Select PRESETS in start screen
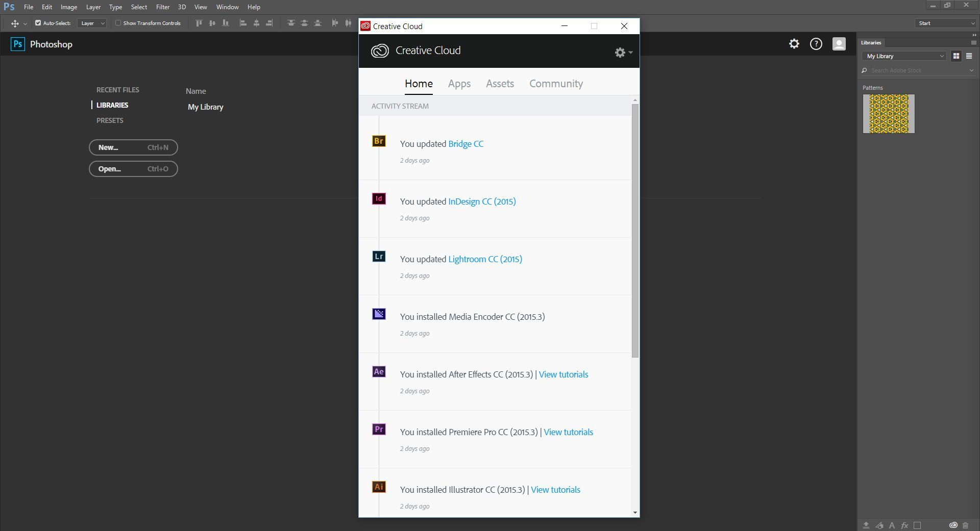 pyautogui.click(x=110, y=120)
